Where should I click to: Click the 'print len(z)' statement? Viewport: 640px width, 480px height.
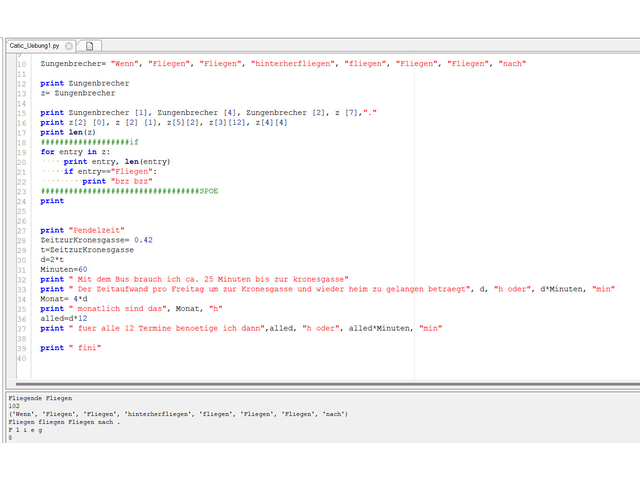[68, 132]
